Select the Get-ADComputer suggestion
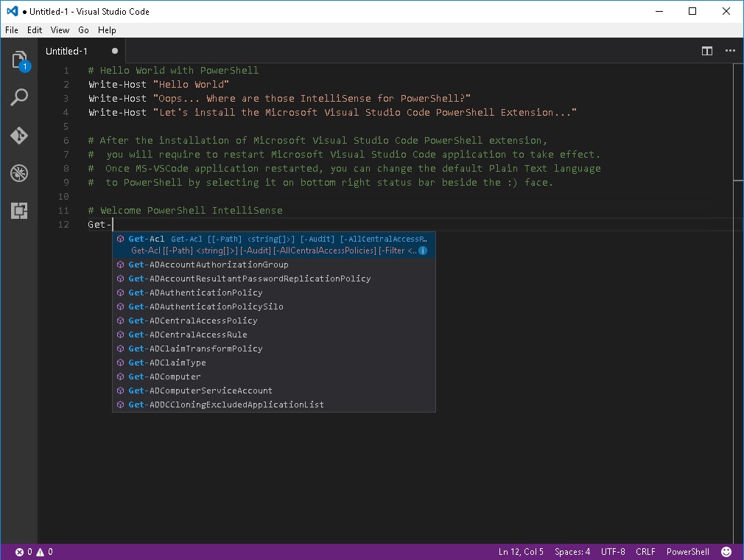Image resolution: width=744 pixels, height=560 pixels. [x=274, y=377]
